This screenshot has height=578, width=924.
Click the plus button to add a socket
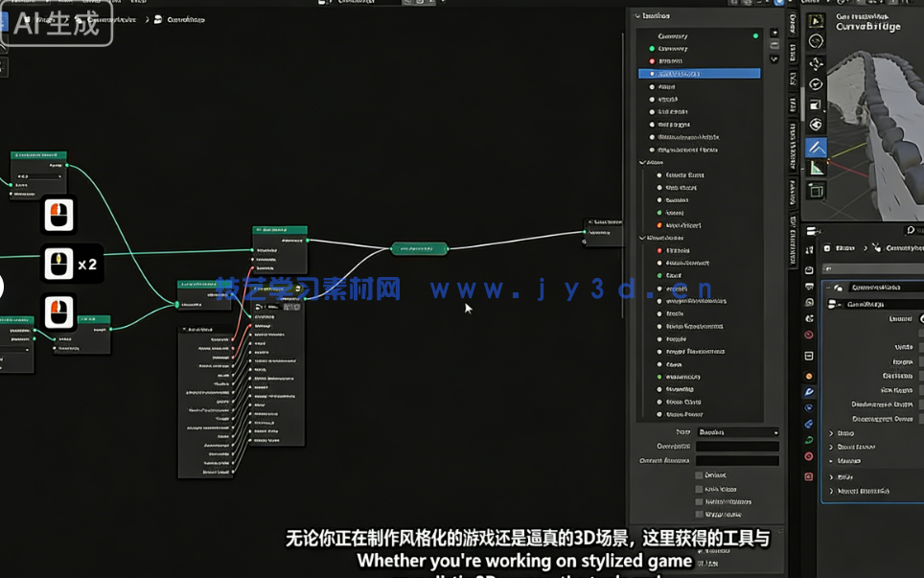click(x=774, y=33)
